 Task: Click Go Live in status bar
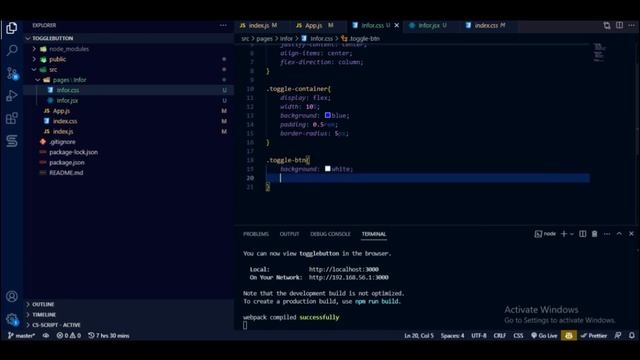point(544,336)
